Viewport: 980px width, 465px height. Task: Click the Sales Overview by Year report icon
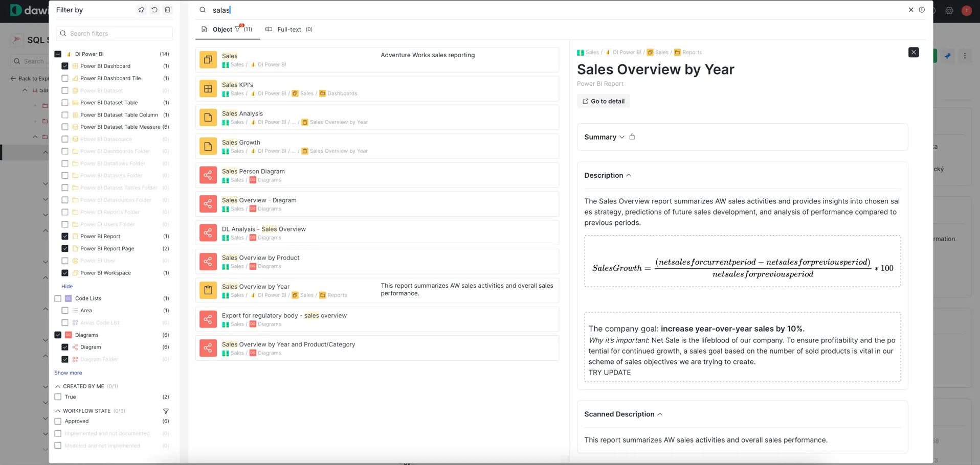tap(208, 291)
